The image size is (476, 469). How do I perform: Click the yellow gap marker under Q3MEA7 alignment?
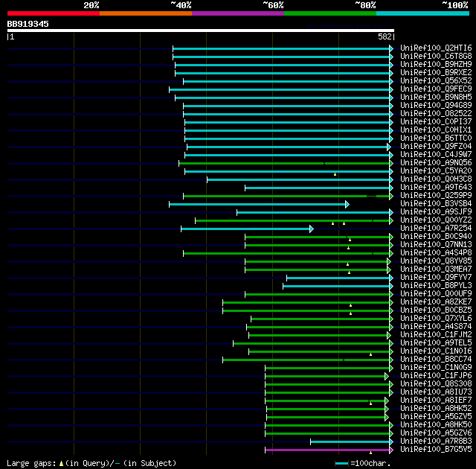349,272
